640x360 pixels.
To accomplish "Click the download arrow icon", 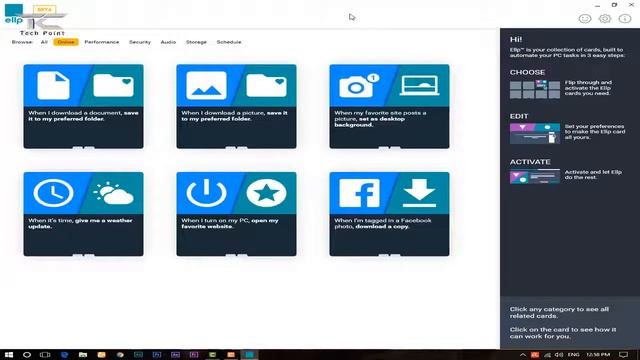I will 419,193.
